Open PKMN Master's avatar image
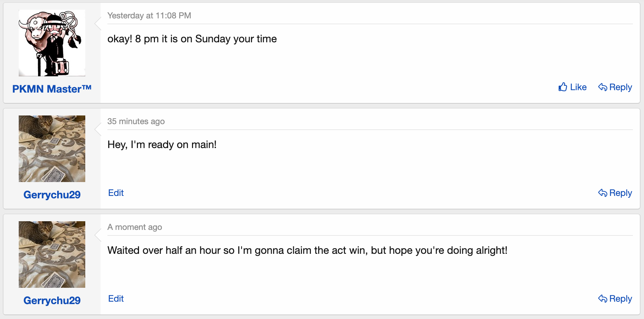The width and height of the screenshot is (644, 319). pyautogui.click(x=52, y=43)
